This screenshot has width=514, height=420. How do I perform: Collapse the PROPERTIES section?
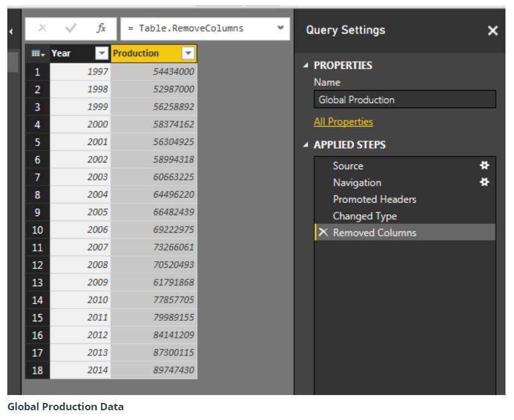[x=306, y=66]
